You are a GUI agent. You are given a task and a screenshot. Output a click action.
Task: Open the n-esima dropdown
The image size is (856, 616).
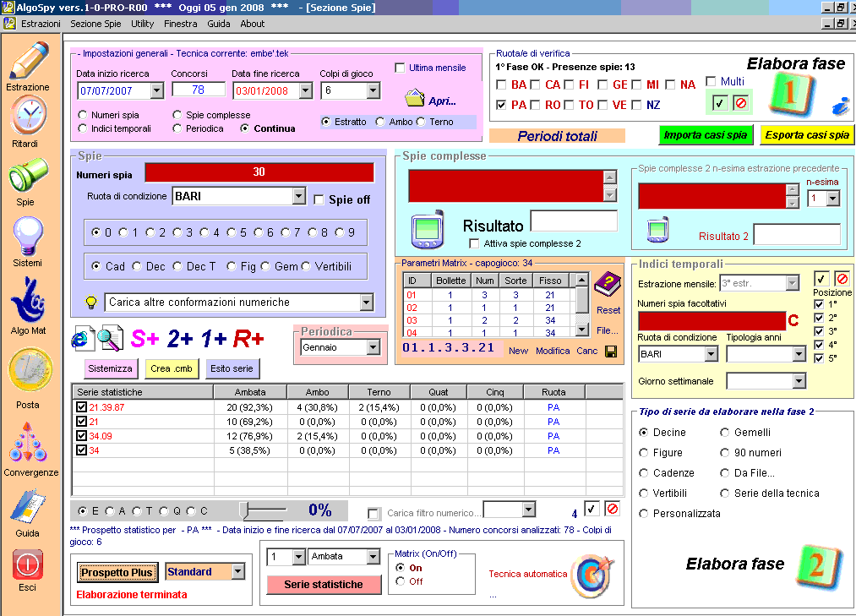click(x=833, y=199)
